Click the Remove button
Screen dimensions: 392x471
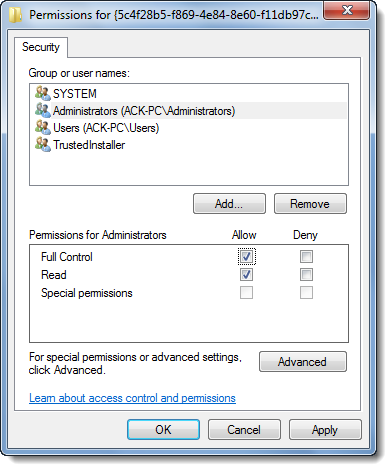pyautogui.click(x=310, y=203)
